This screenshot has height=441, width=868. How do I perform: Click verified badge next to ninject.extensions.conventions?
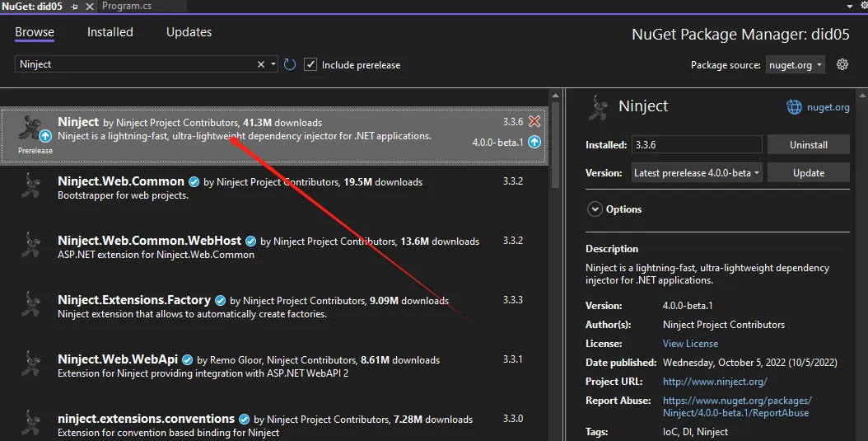[x=244, y=419]
